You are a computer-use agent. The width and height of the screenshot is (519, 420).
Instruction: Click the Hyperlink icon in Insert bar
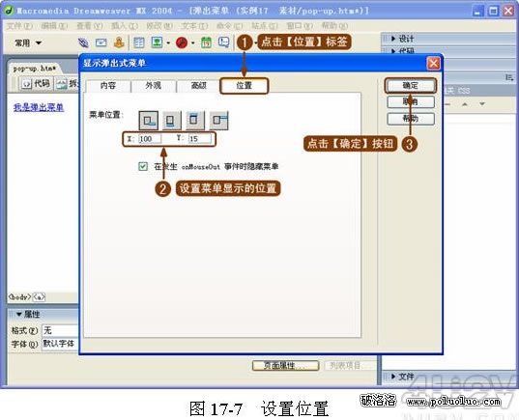[83, 42]
